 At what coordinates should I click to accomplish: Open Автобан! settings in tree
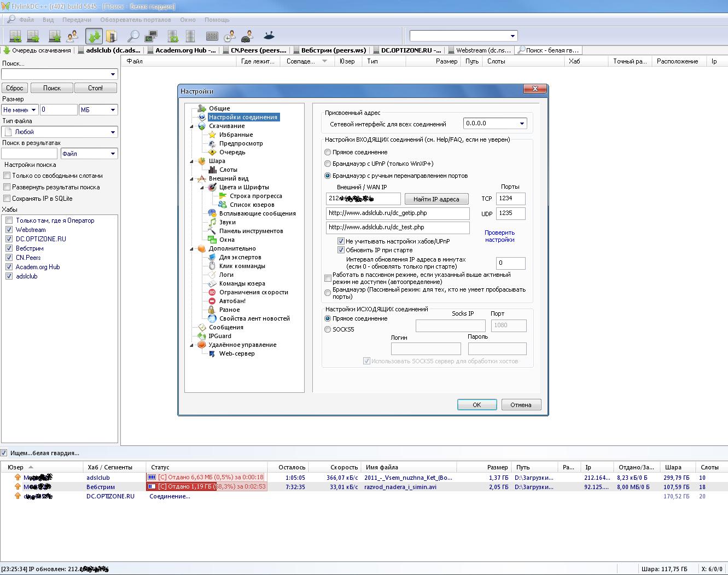[x=232, y=301]
